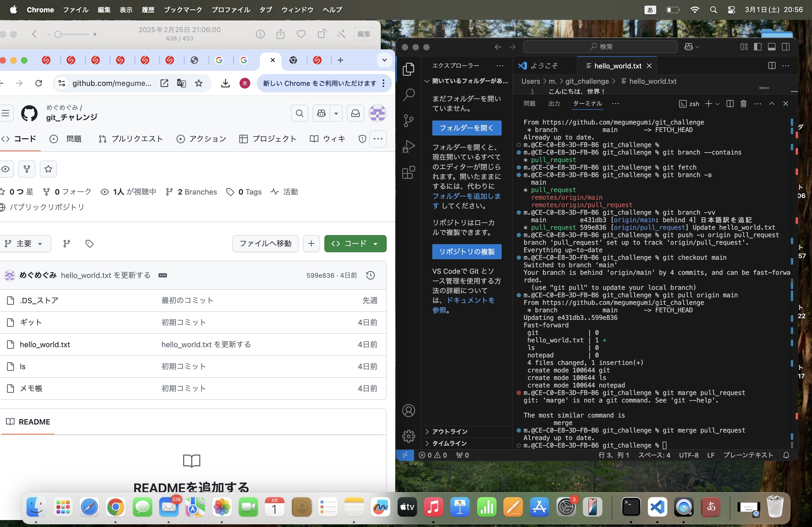
Task: Open the Search view in VS Code sidebar
Action: [x=408, y=95]
